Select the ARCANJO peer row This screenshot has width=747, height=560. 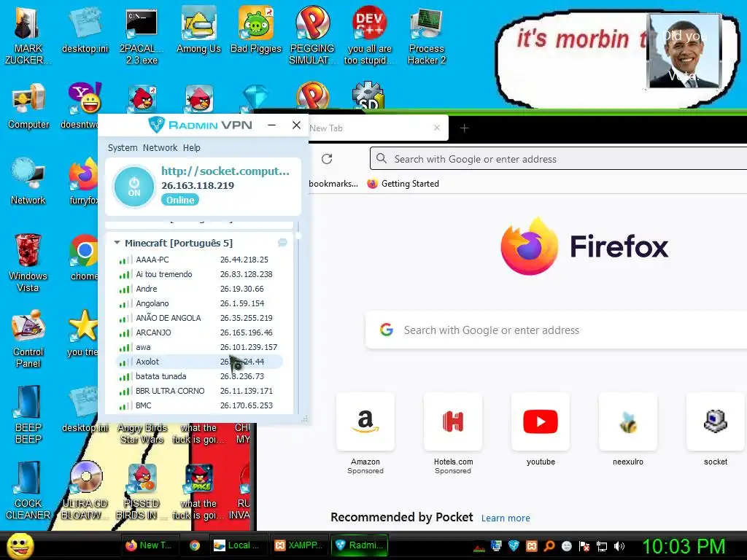[x=199, y=332]
